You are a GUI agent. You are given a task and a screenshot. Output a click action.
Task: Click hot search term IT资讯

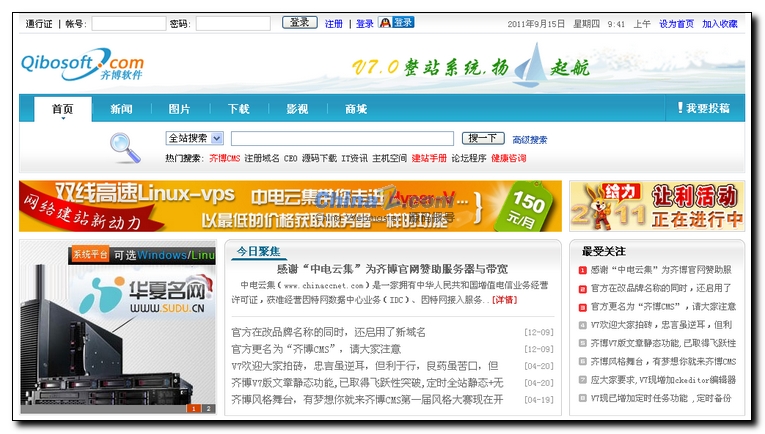point(354,158)
